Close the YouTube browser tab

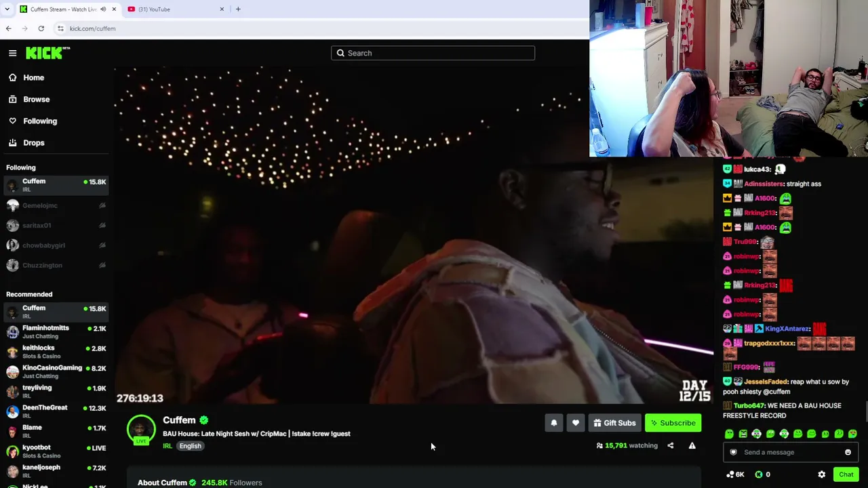222,9
